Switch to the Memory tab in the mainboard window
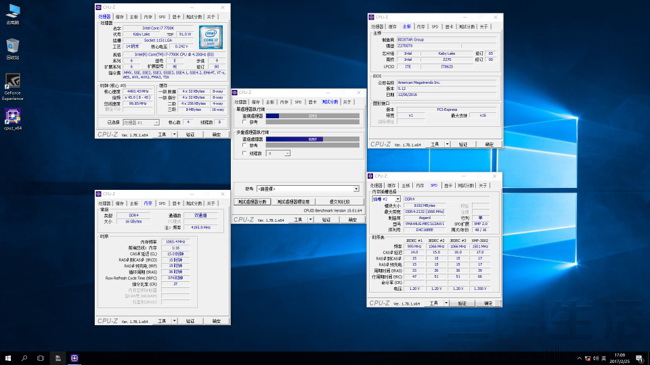Image resolution: width=650 pixels, height=365 pixels. tap(421, 27)
